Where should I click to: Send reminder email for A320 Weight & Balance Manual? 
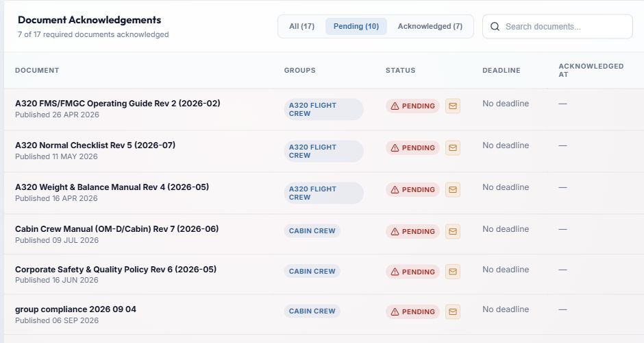453,189
